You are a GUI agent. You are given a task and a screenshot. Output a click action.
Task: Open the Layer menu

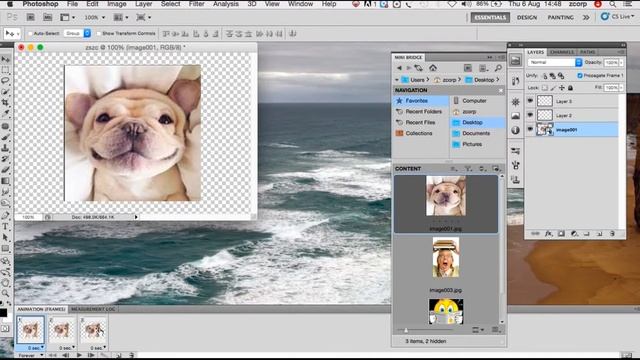point(143,4)
